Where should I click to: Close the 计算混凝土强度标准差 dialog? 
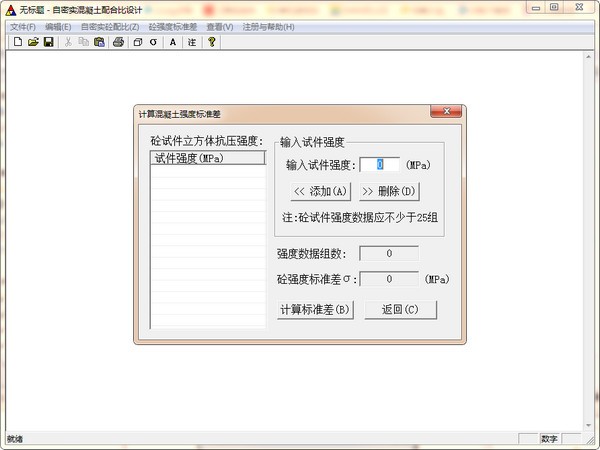[446, 111]
